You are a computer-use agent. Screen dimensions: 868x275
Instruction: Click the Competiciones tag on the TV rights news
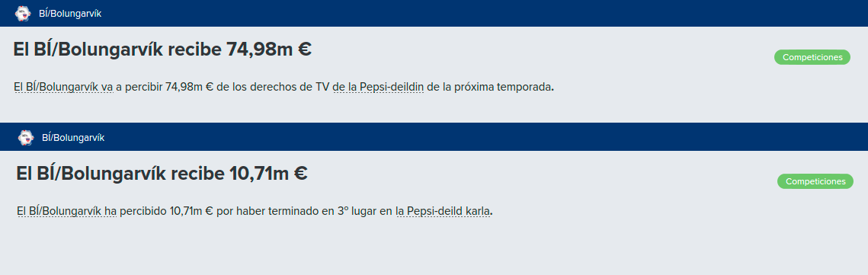pos(812,57)
